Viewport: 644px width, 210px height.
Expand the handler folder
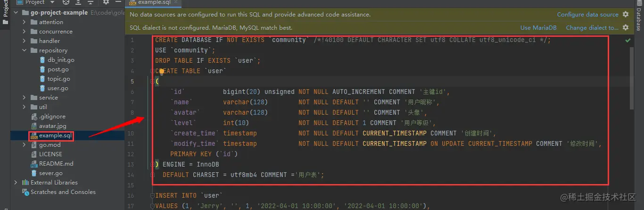coord(25,41)
